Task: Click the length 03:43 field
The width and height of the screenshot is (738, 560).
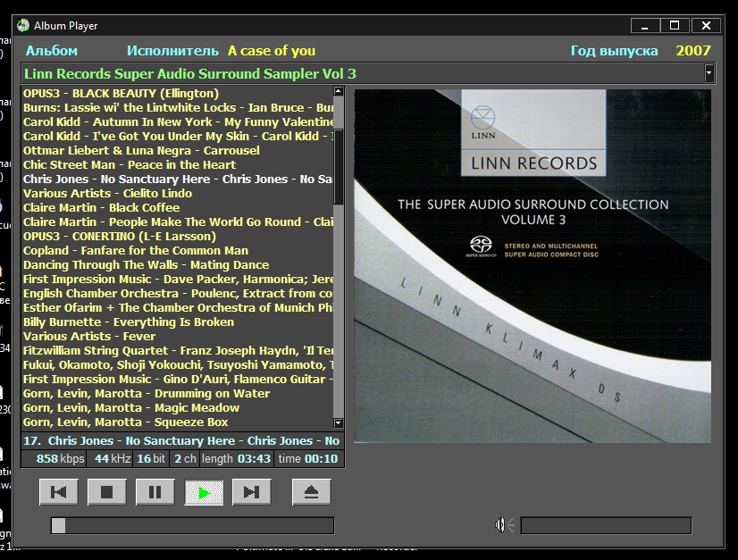Action: pos(236,459)
